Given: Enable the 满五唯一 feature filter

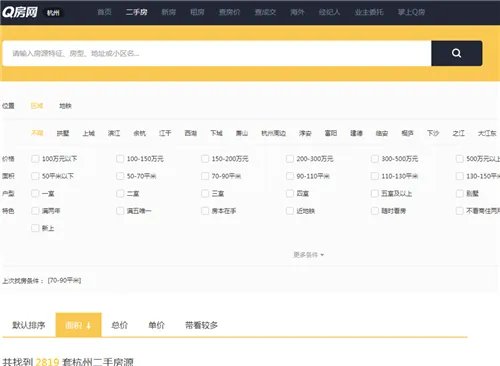Looking at the screenshot, I should [x=120, y=211].
